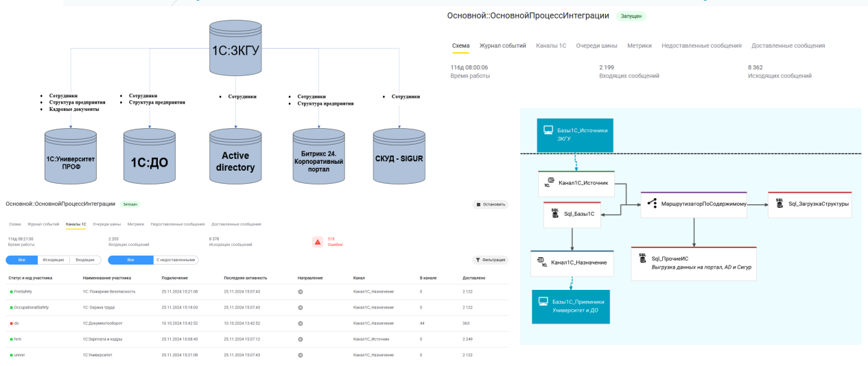868x366 pixels.
Task: Click the monitor icon in Базы1С_Приемники node
Action: (x=543, y=301)
